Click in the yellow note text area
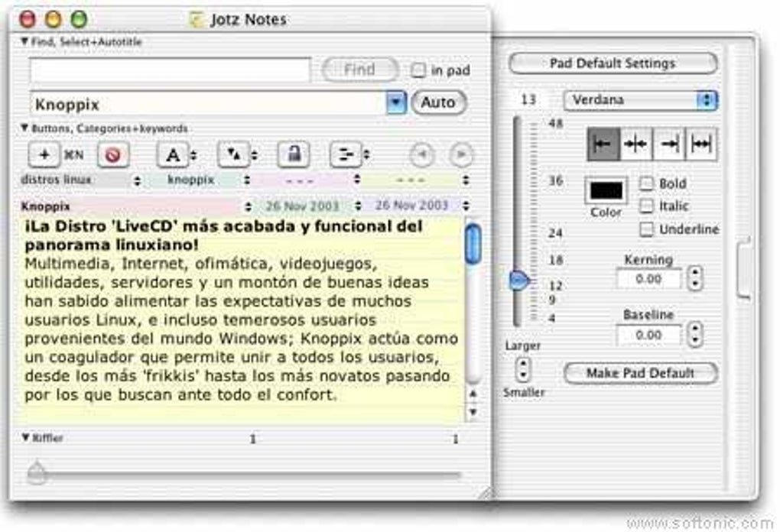 [x=242, y=318]
